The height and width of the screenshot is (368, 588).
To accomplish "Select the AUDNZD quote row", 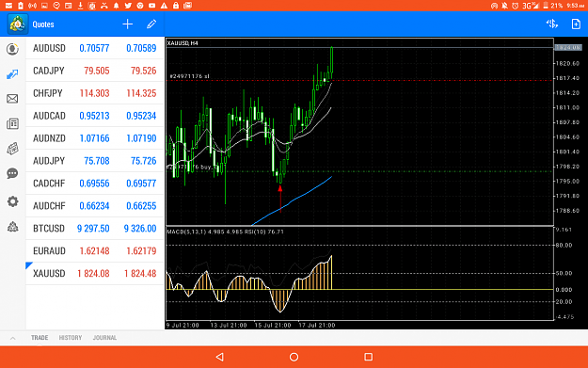I will click(95, 138).
